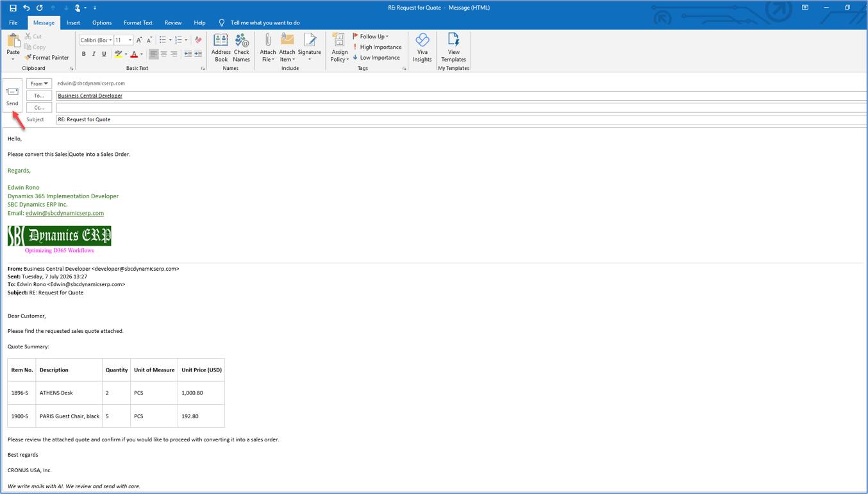Decrease font size with shrink font icon
868x494 pixels.
(x=149, y=40)
